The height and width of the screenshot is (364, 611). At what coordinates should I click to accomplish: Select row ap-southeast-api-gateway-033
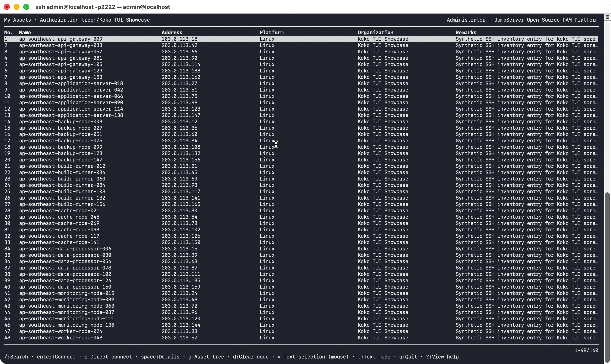point(301,45)
